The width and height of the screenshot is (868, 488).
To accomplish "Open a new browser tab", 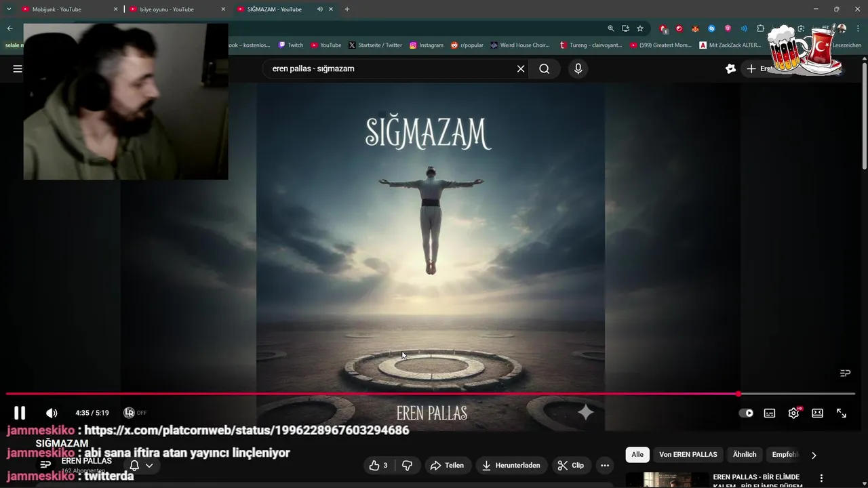I will (347, 9).
